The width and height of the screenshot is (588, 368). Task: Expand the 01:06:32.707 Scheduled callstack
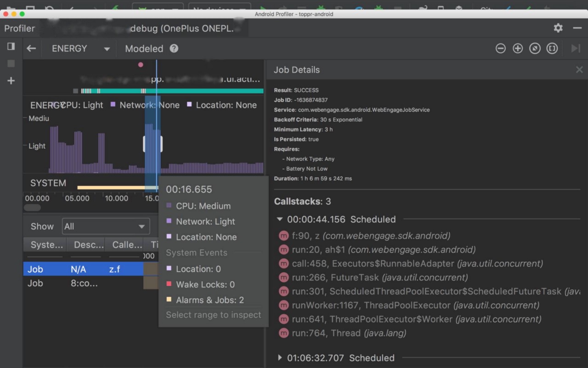tap(279, 358)
